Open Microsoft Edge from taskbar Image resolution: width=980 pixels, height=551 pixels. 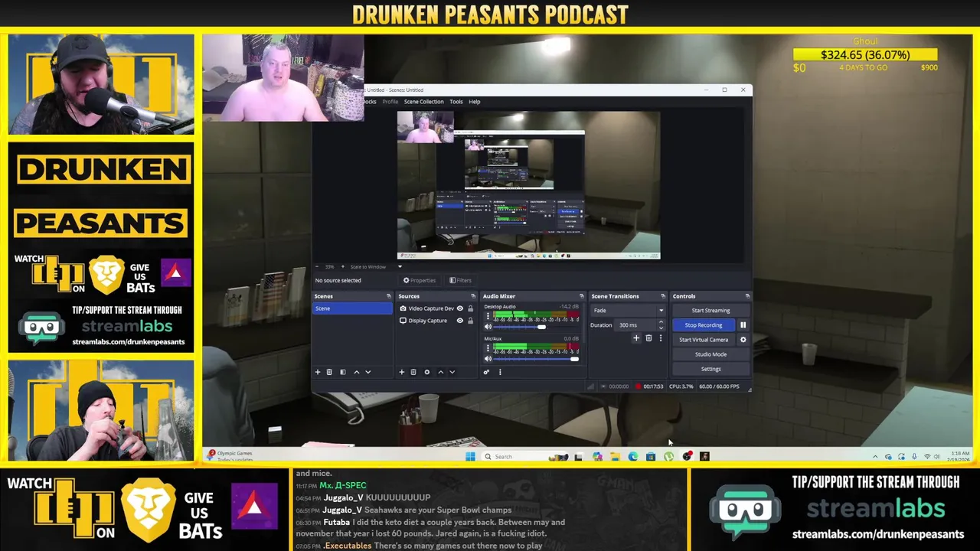633,457
